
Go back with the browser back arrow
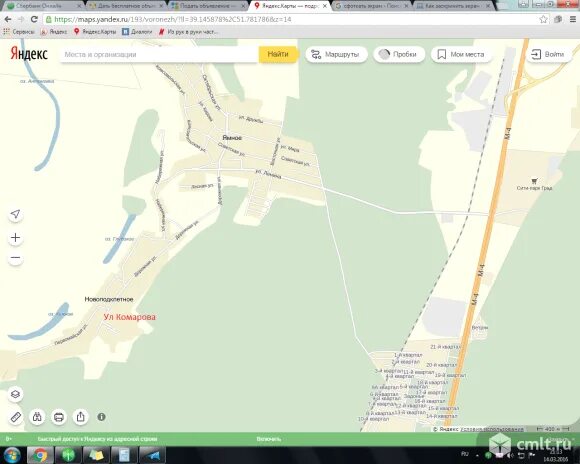(x=8, y=19)
